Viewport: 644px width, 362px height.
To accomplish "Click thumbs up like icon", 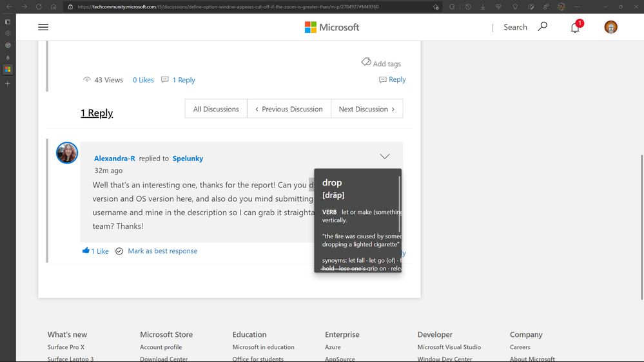I will [86, 251].
